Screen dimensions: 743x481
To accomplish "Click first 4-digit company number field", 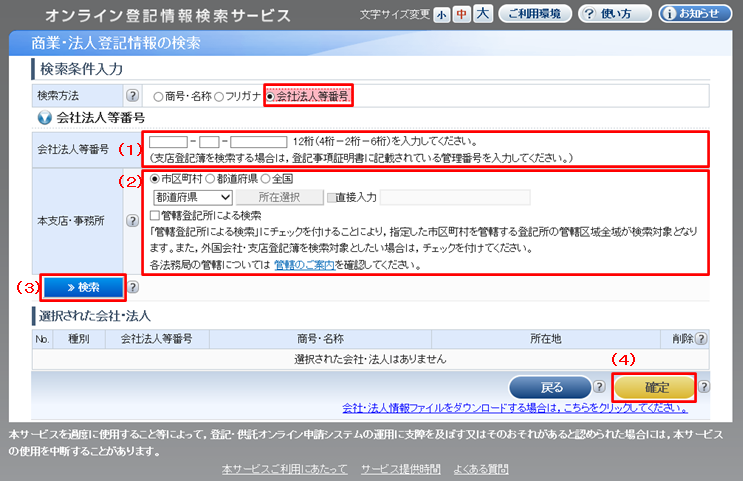I will click(168, 142).
